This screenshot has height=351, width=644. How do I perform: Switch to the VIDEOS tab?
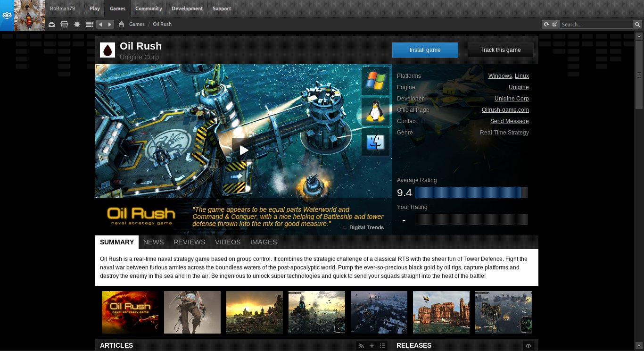(x=228, y=242)
